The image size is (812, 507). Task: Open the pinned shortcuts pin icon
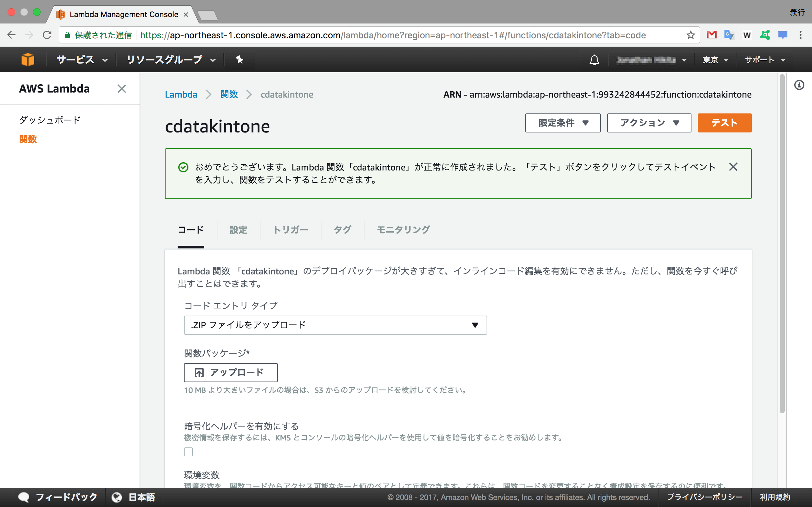(239, 59)
